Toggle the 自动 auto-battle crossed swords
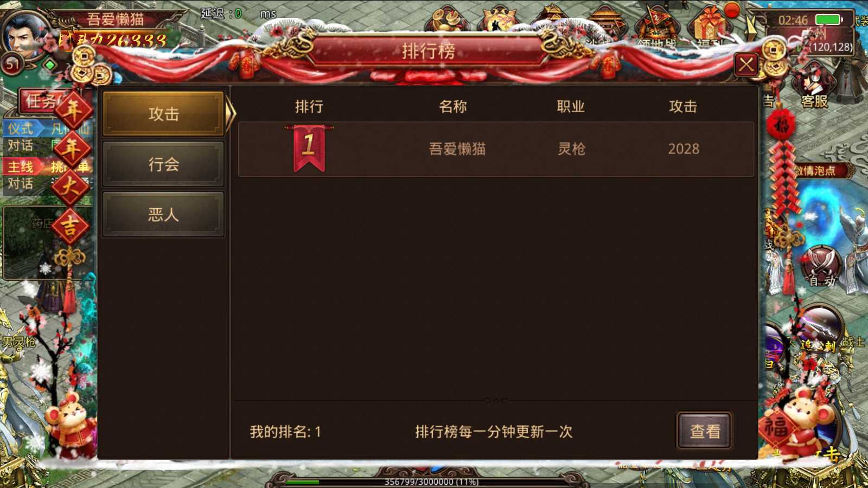 (x=822, y=266)
